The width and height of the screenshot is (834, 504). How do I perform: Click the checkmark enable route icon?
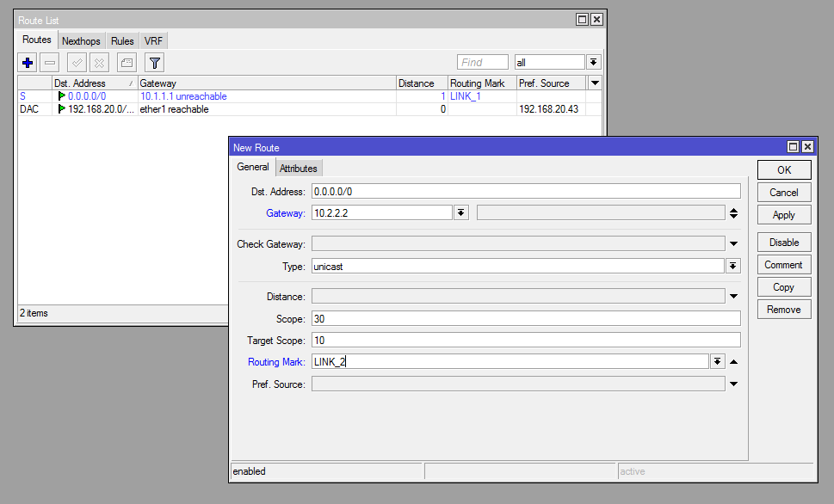(77, 63)
